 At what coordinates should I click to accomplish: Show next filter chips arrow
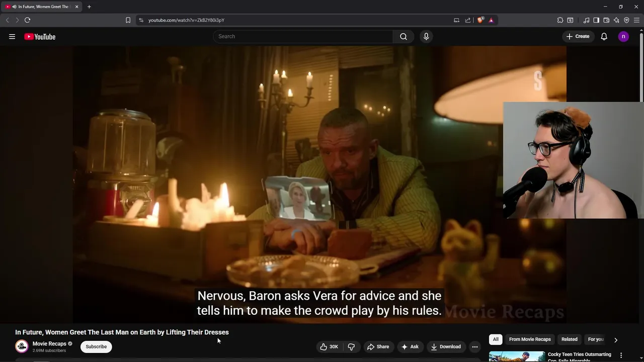[615, 340]
